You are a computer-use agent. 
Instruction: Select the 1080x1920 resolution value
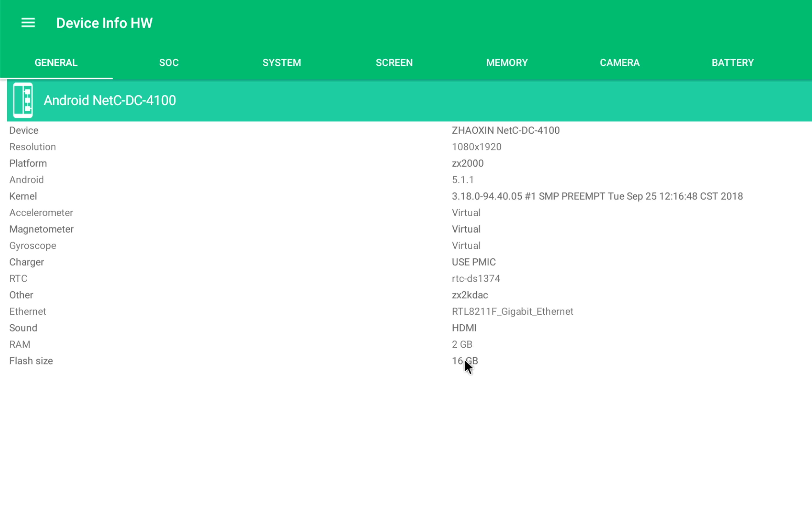[x=477, y=147]
